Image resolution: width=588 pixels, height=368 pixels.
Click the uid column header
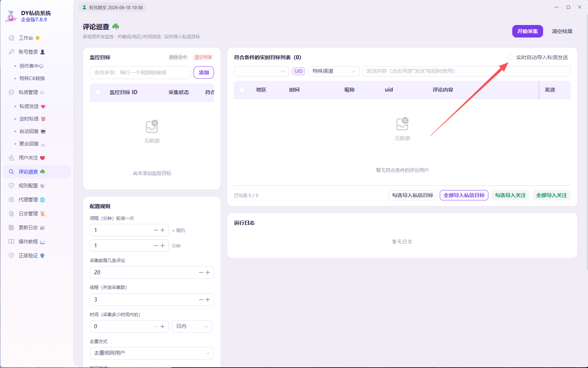(x=389, y=90)
